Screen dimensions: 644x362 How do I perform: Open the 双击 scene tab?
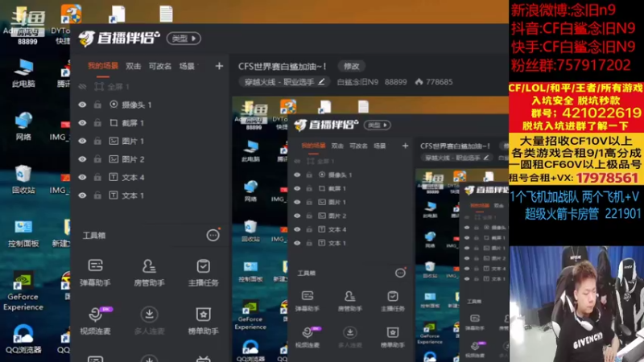click(133, 66)
